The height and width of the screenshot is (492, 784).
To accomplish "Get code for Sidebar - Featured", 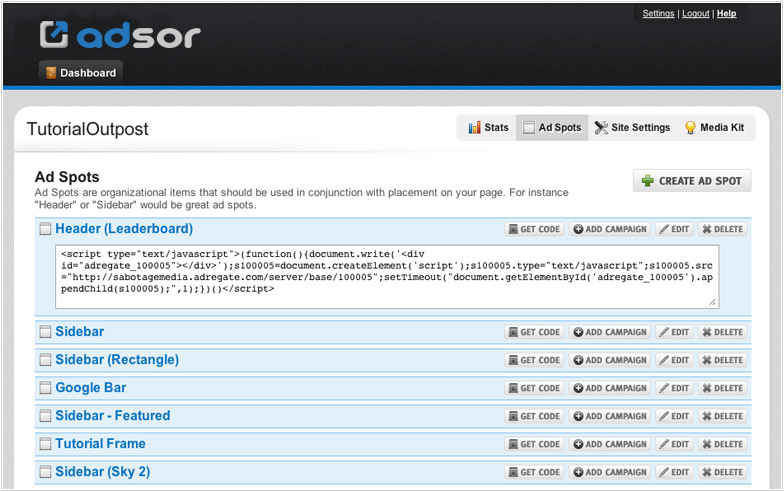I will [534, 416].
